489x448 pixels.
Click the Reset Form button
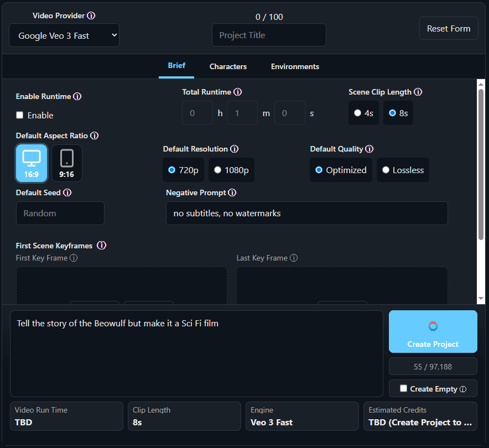pyautogui.click(x=449, y=28)
